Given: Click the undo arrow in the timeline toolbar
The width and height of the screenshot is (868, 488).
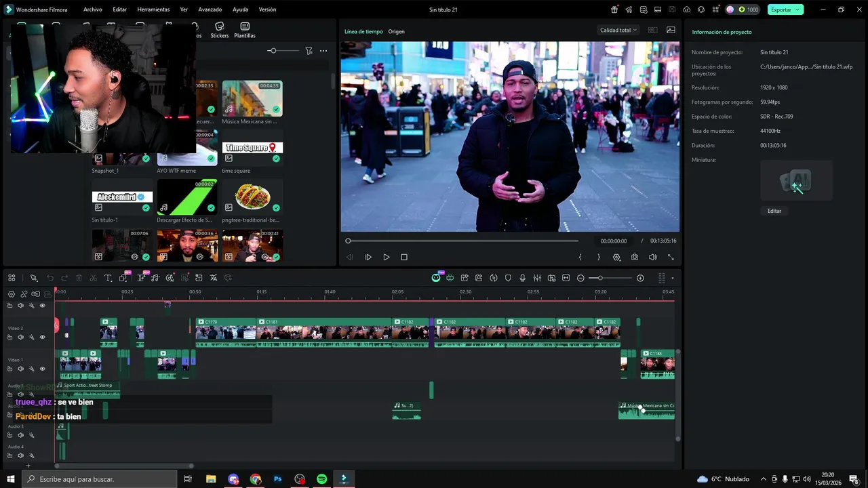Looking at the screenshot, I should (50, 278).
